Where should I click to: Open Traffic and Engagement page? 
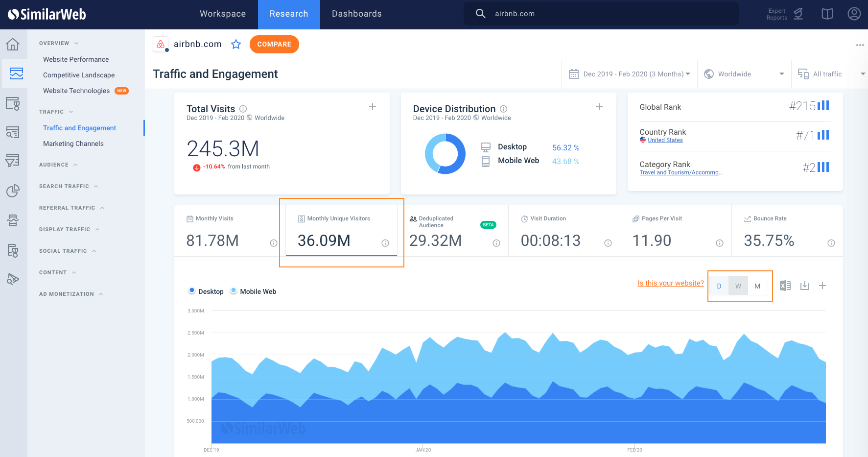pyautogui.click(x=80, y=128)
